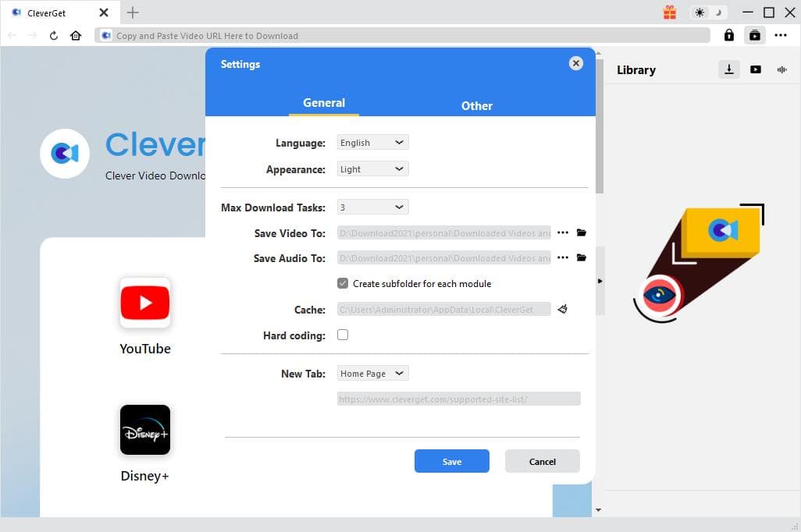Uncheck Create subfolder for each module
801x532 pixels.
point(343,283)
